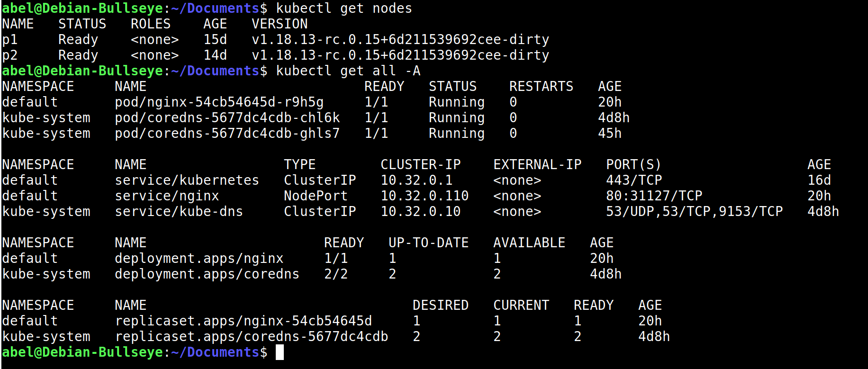The height and width of the screenshot is (369, 868).
Task: Select node name 'p2' in nodes table
Action: 10,55
